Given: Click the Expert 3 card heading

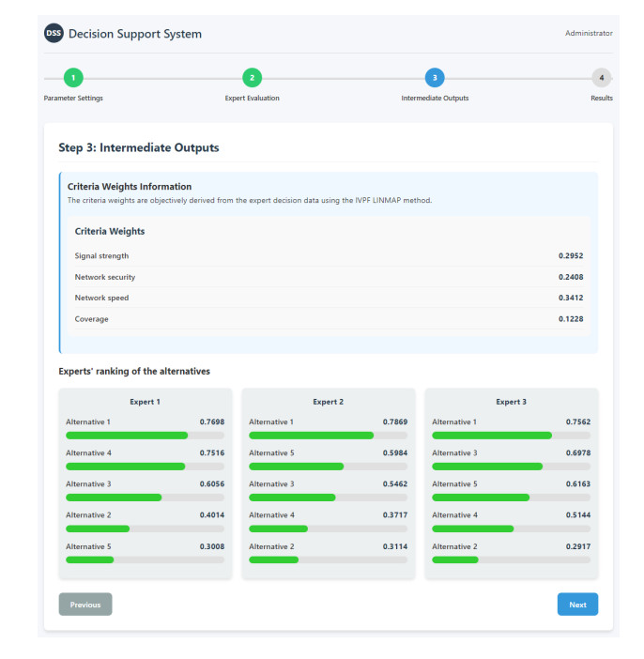Looking at the screenshot, I should [511, 402].
